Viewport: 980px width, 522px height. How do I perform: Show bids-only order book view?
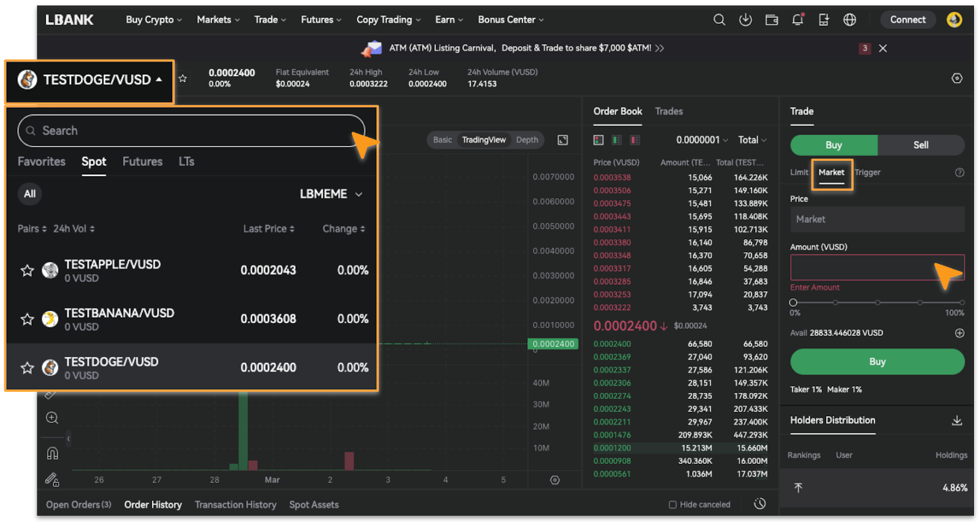pos(617,140)
